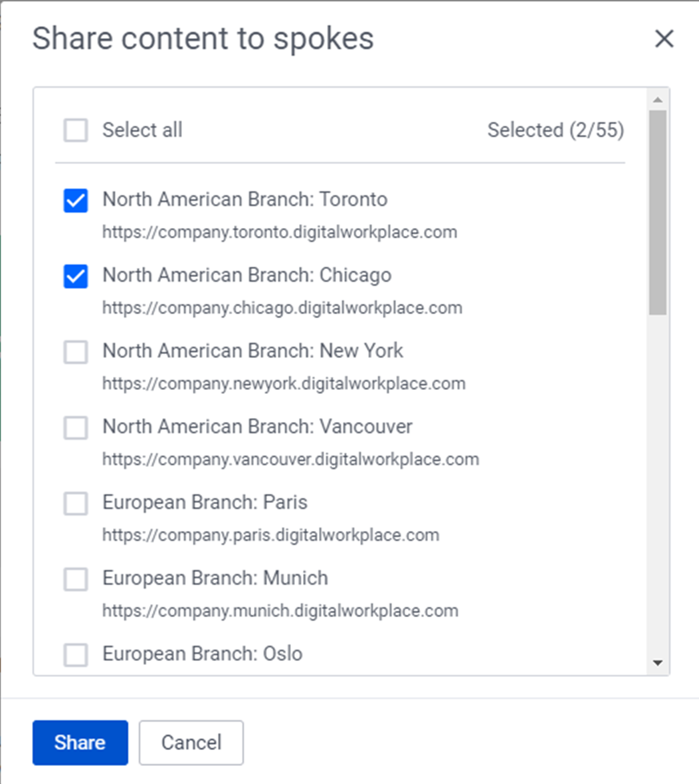Open the New York spoke URL link
Screen dimensions: 699x784
coord(284,383)
